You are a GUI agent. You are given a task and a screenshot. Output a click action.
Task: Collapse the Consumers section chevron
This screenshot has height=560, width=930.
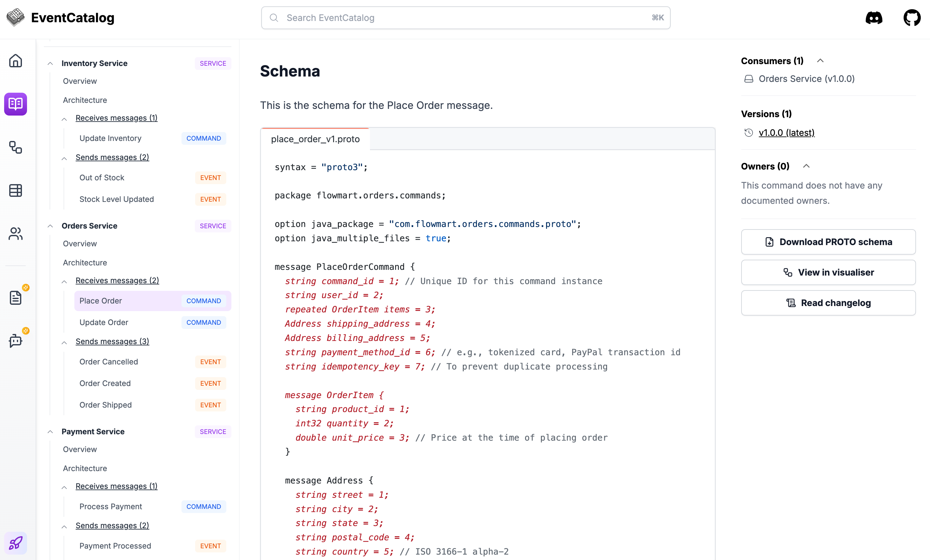tap(820, 61)
